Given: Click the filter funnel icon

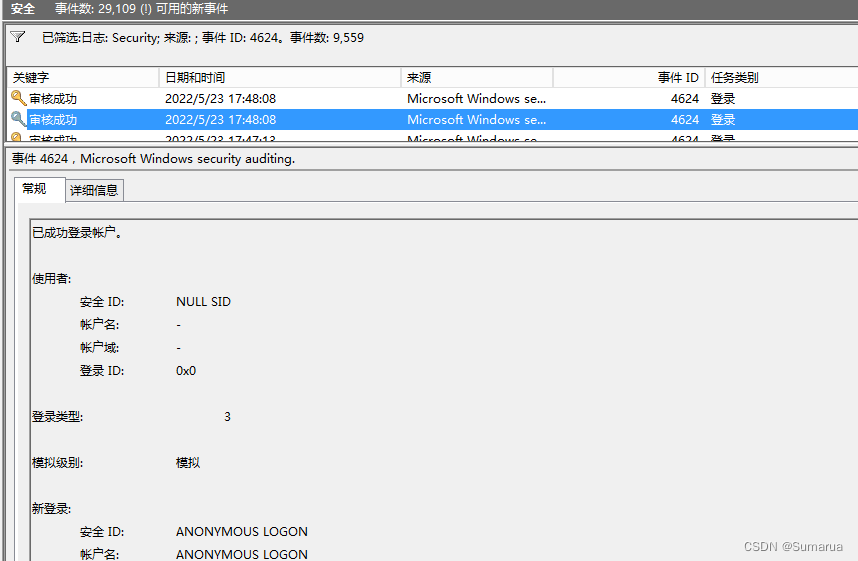Looking at the screenshot, I should [x=17, y=37].
